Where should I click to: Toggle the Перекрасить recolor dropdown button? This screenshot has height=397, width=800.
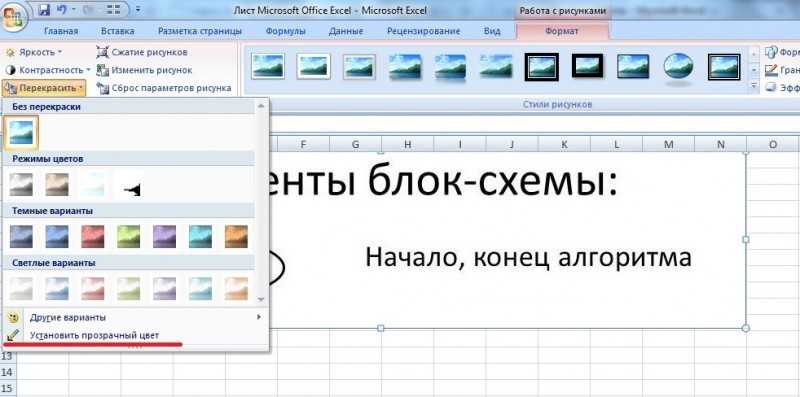click(x=44, y=88)
